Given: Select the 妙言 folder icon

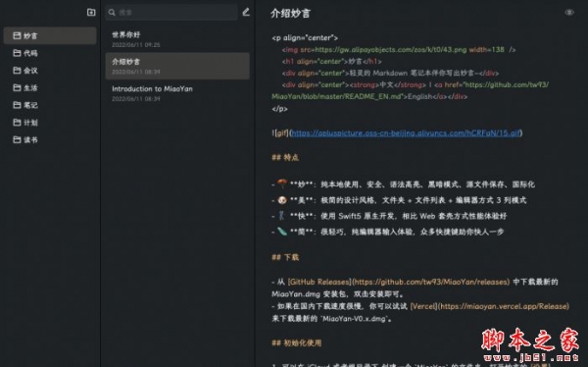Looking at the screenshot, I should tap(17, 35).
